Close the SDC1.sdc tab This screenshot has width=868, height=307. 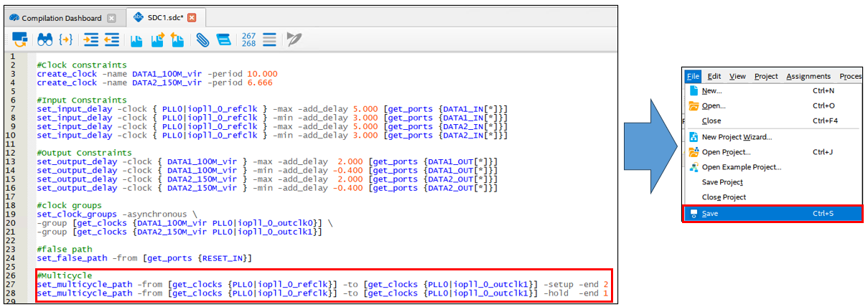tap(192, 17)
